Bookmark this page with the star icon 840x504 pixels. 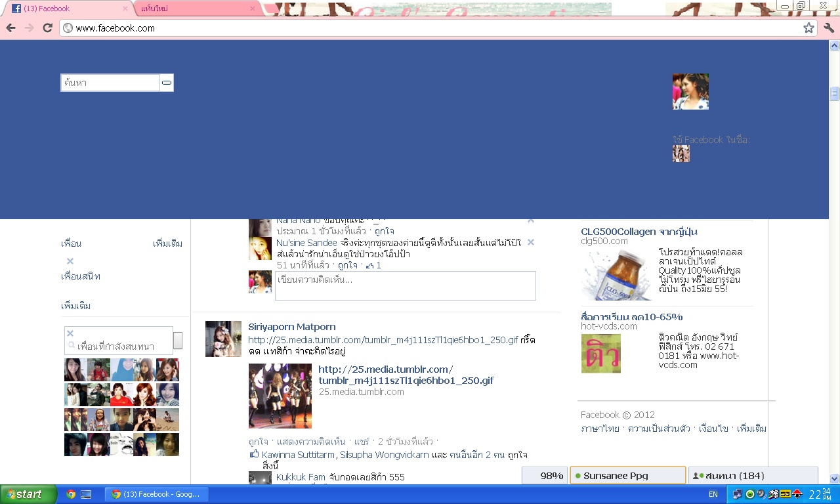tap(808, 28)
